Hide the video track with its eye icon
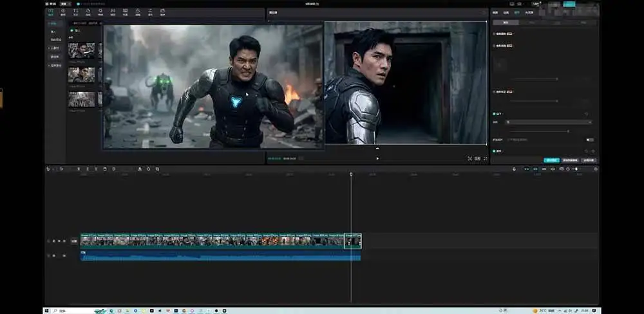The height and width of the screenshot is (314, 644). click(59, 241)
